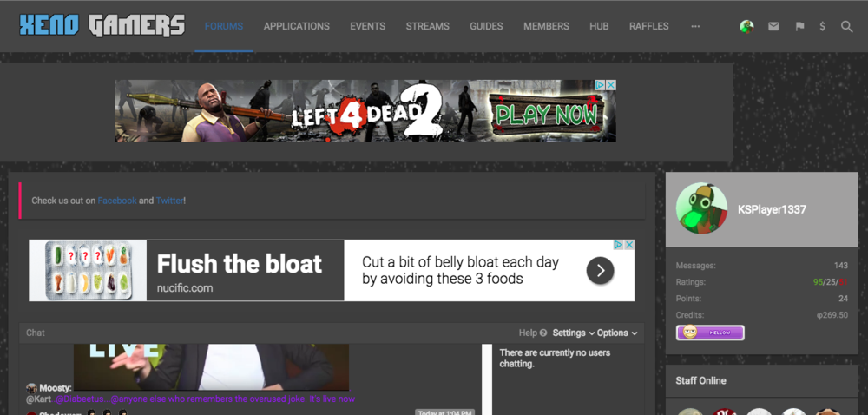Follow the Twitter link
Image resolution: width=868 pixels, height=415 pixels.
point(169,201)
